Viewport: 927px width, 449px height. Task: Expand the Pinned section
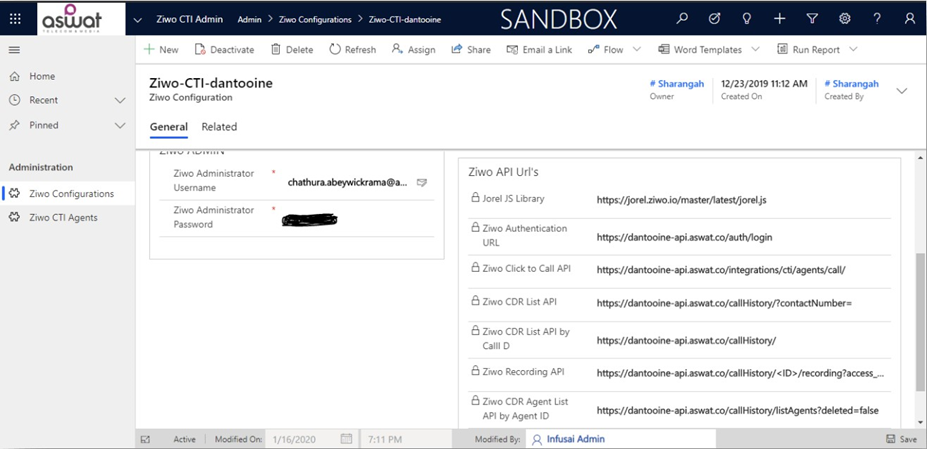click(120, 125)
